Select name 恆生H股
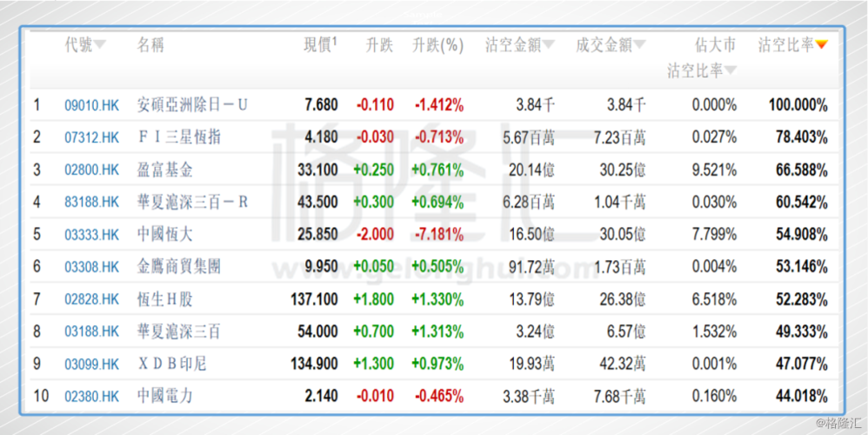 (164, 299)
